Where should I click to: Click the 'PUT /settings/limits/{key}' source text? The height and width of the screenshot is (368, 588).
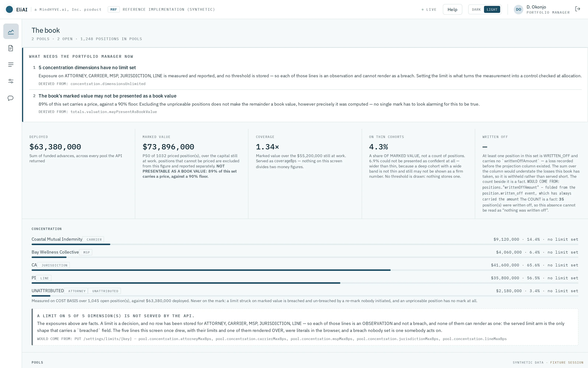(103, 339)
